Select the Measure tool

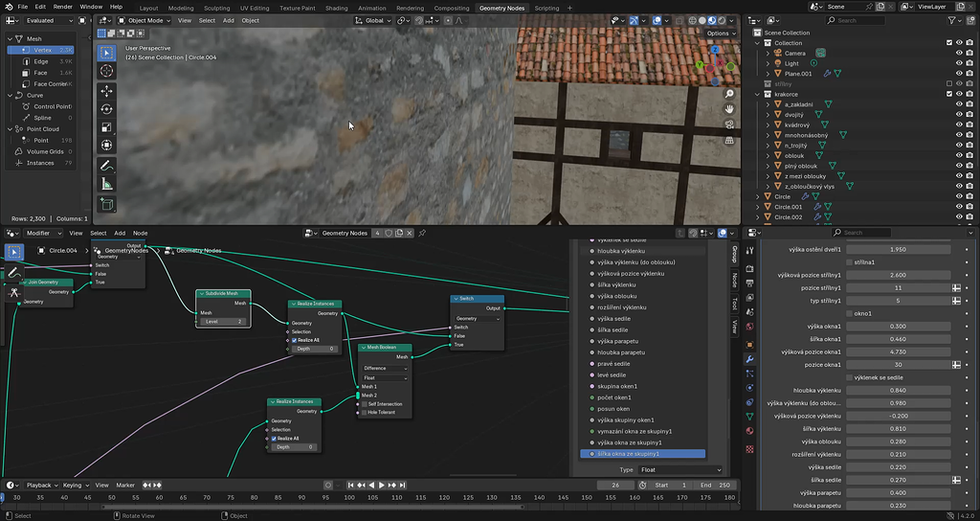[107, 184]
